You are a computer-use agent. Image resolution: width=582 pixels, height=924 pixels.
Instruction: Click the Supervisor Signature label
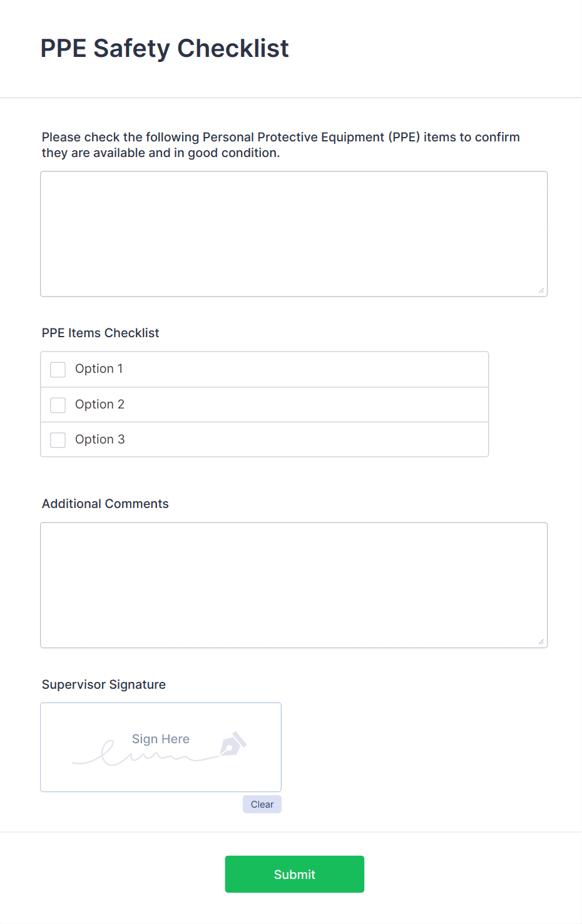pyautogui.click(x=103, y=684)
